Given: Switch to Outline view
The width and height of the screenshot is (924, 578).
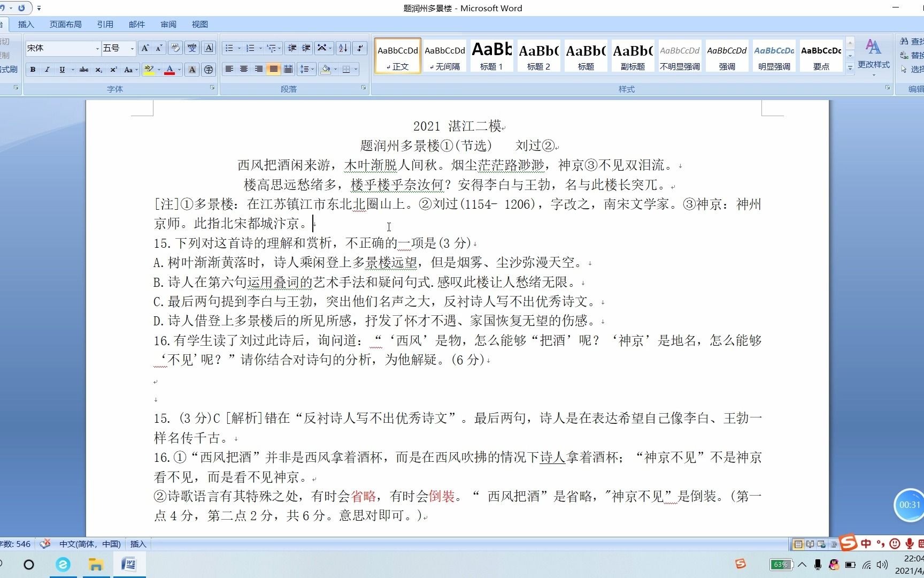Looking at the screenshot, I should pos(833,544).
